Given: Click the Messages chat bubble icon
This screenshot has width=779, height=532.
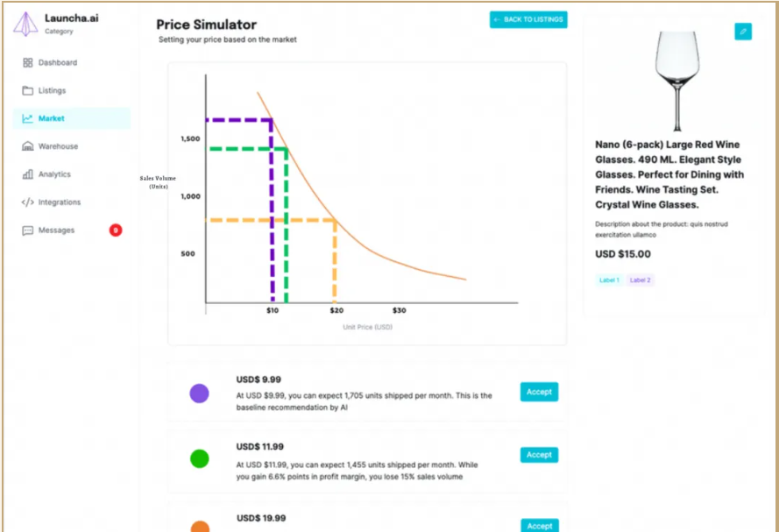Looking at the screenshot, I should point(27,231).
